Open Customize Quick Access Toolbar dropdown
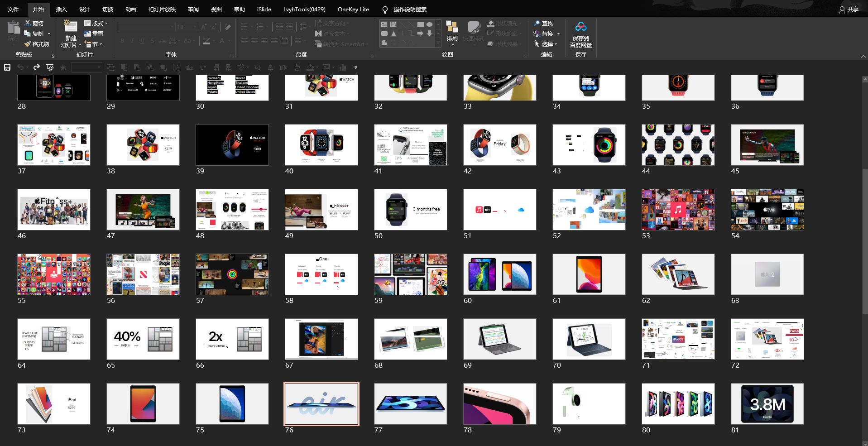Viewport: 868px width, 446px height. [355, 67]
